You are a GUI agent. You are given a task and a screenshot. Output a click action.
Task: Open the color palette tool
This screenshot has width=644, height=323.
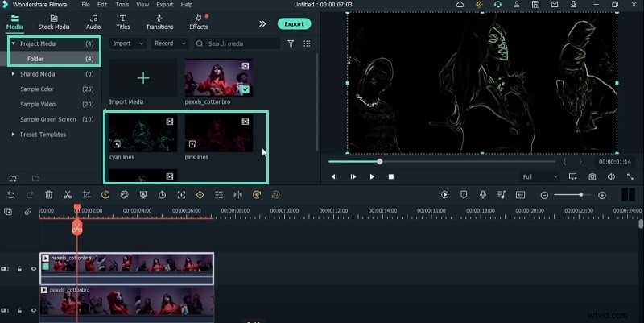coord(125,195)
